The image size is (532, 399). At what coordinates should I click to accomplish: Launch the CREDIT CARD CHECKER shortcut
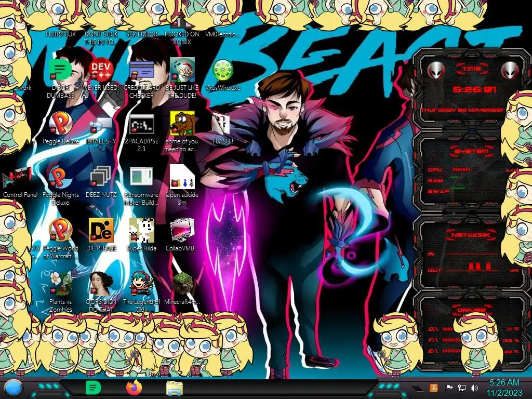(x=141, y=71)
